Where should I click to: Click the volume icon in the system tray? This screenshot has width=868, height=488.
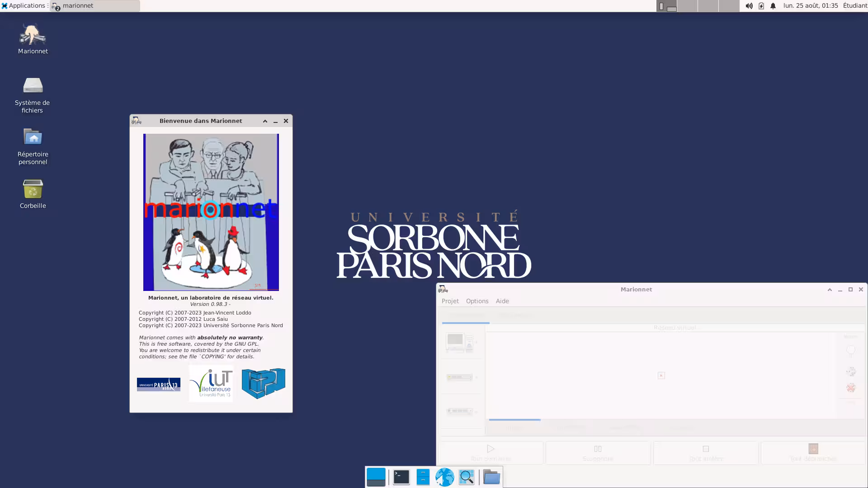pos(749,6)
